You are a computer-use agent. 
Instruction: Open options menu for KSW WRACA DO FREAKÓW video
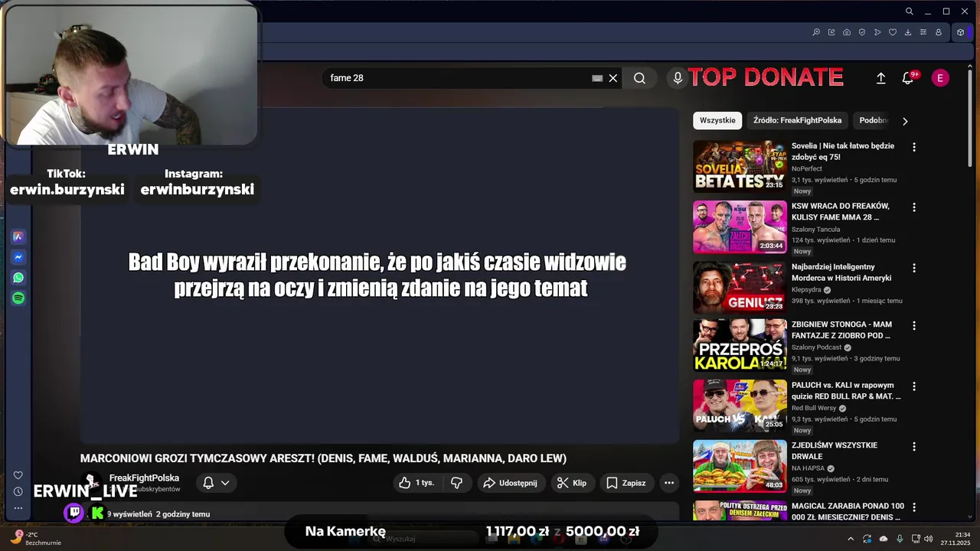(913, 207)
